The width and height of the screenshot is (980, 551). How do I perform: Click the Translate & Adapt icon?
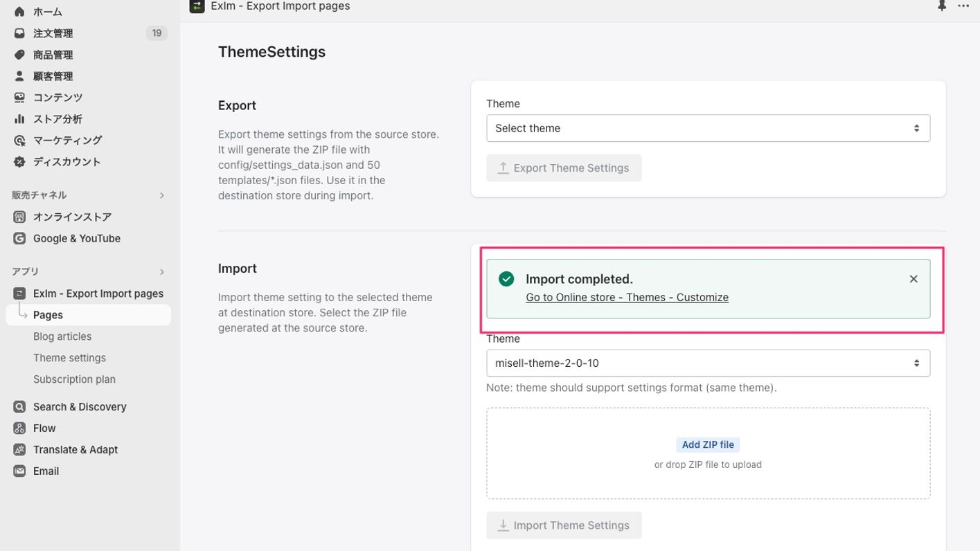[x=19, y=450]
